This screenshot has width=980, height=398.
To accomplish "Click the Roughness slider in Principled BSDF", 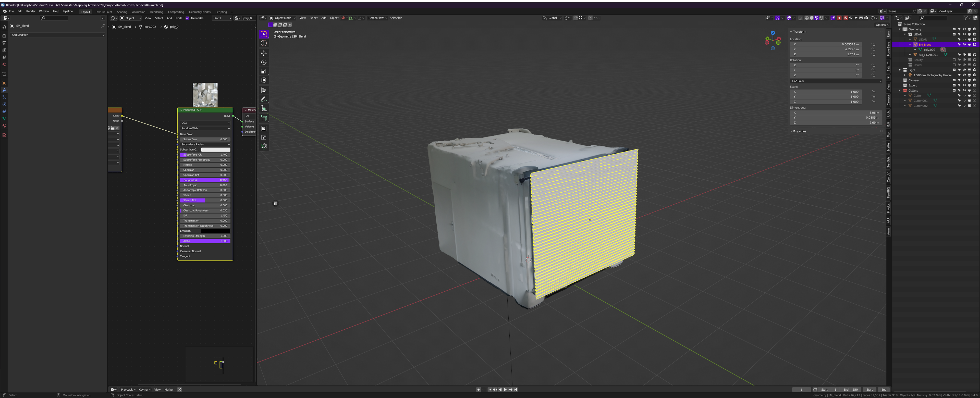I will (205, 180).
